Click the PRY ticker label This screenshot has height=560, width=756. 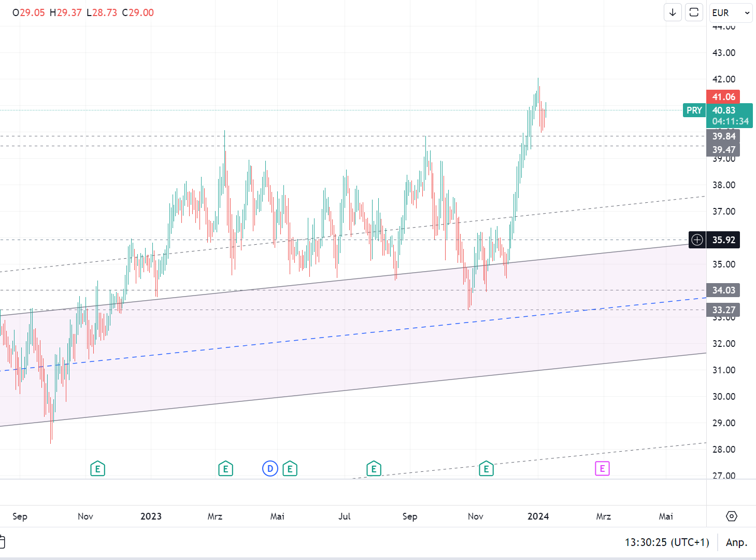694,110
